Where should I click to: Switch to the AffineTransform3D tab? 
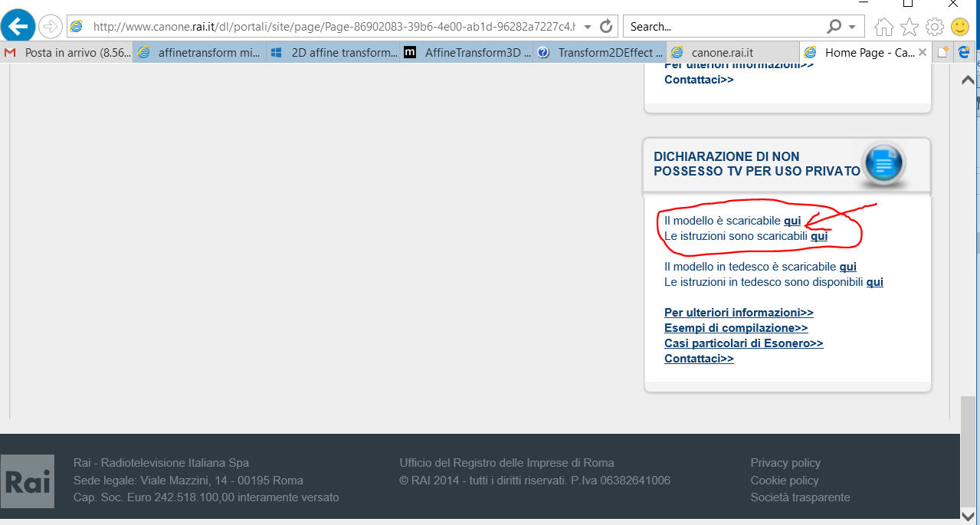click(x=467, y=53)
